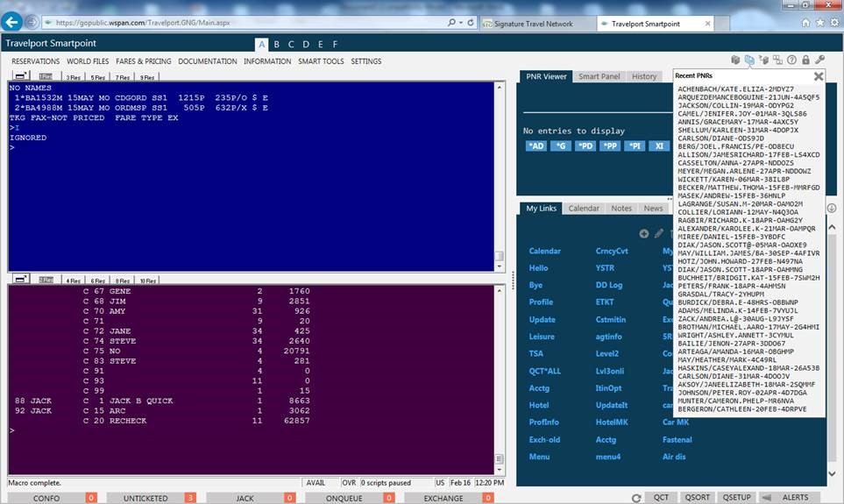The height and width of the screenshot is (504, 844).
Task: Close the Recent PNRs popup
Action: [x=819, y=76]
